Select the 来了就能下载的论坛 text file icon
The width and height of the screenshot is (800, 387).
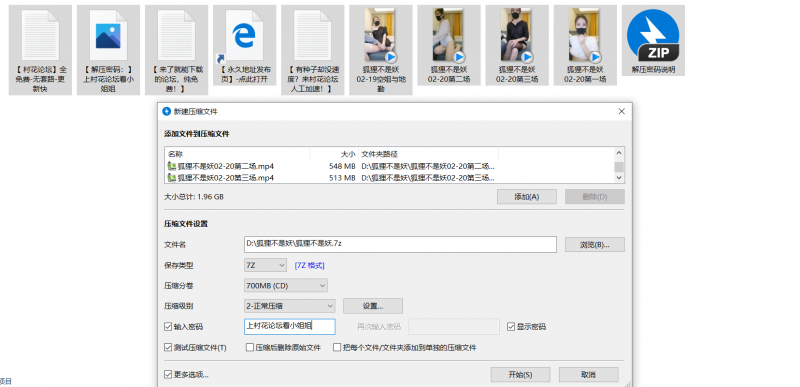click(176, 35)
